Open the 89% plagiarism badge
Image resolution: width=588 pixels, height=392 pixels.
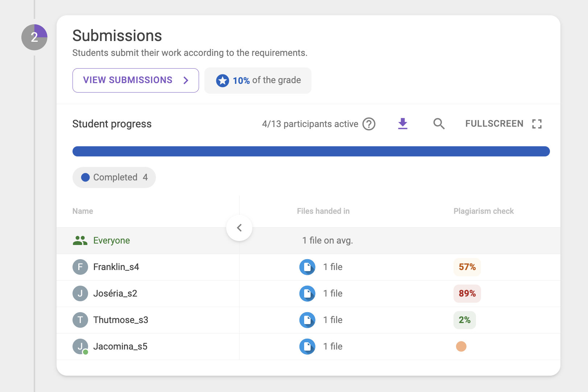click(x=467, y=294)
